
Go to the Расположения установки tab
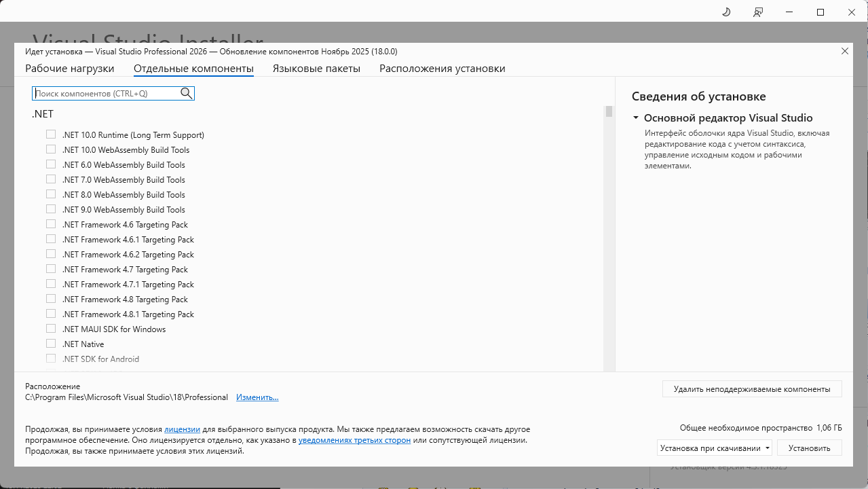coord(442,69)
